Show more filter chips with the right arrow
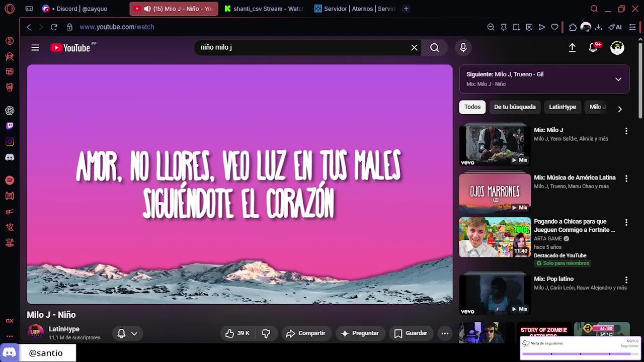The width and height of the screenshot is (644, 362). pos(620,109)
